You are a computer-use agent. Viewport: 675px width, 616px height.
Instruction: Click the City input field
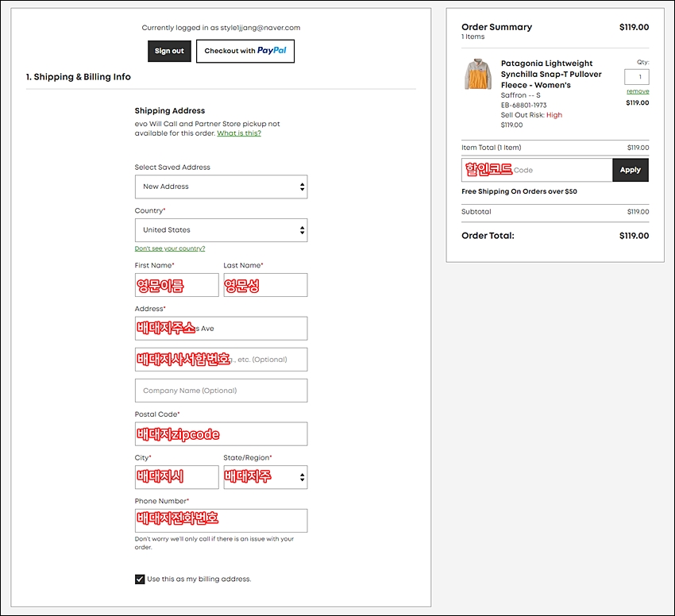pyautogui.click(x=177, y=477)
